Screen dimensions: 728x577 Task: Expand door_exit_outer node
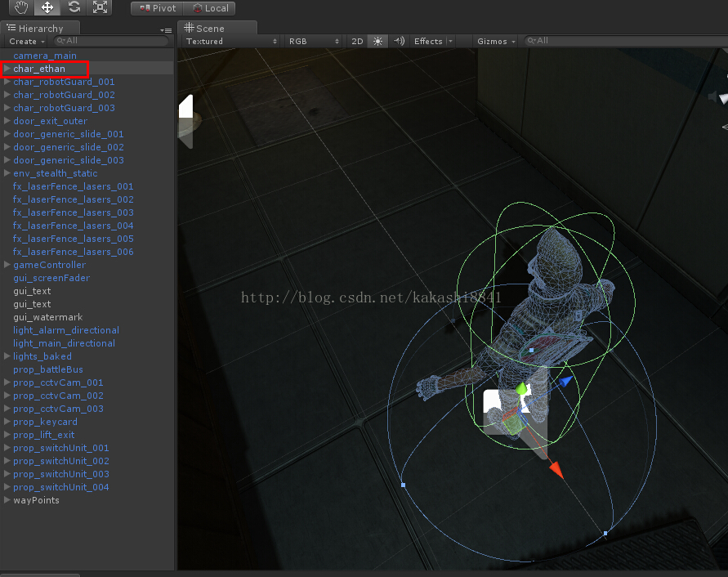coord(7,120)
